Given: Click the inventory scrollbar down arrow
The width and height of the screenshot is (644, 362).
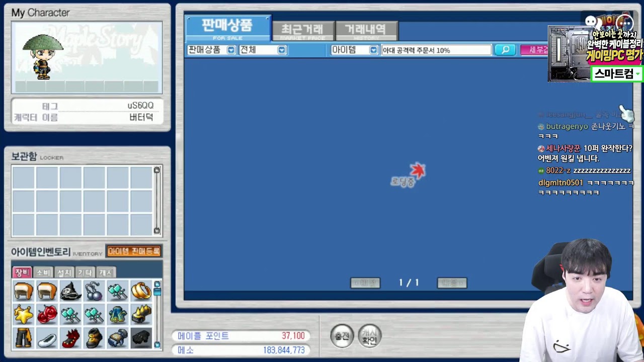Looking at the screenshot, I should (157, 345).
